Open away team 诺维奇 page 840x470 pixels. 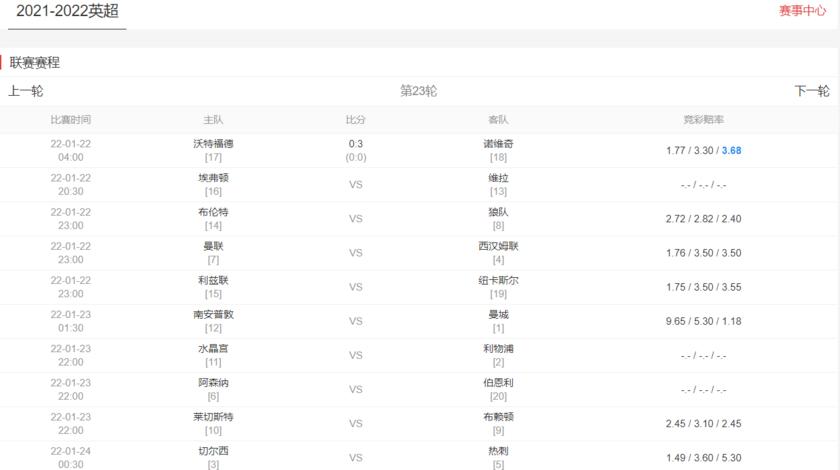click(x=499, y=144)
